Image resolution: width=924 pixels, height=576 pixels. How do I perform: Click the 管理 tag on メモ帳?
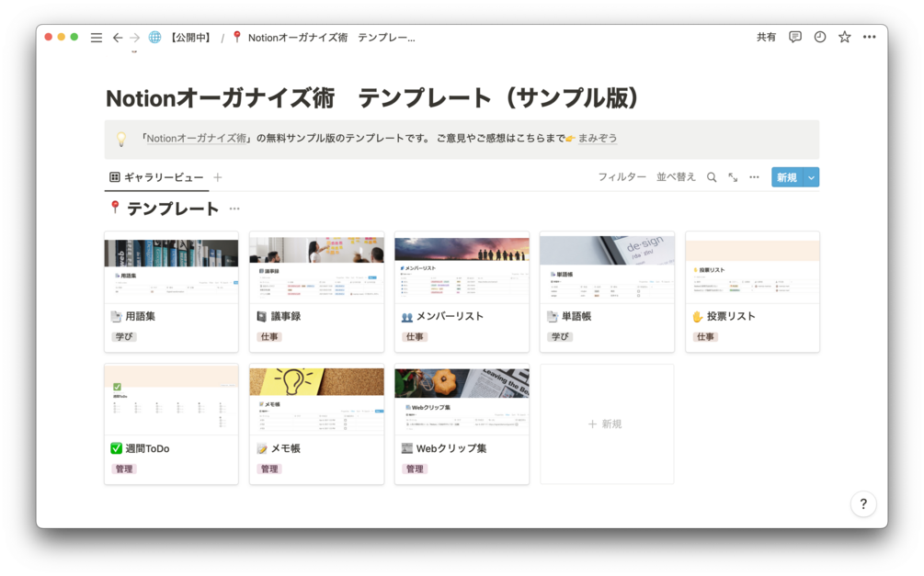pyautogui.click(x=269, y=469)
